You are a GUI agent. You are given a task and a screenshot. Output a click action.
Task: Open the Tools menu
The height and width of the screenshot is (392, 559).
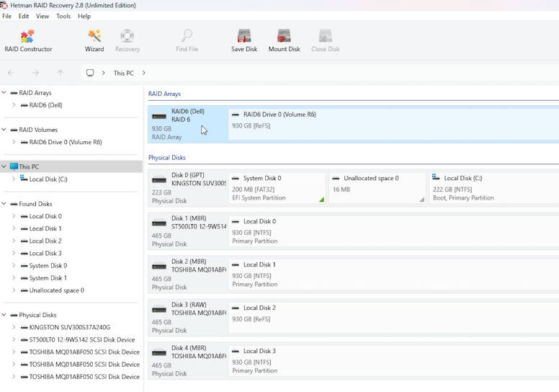point(63,16)
